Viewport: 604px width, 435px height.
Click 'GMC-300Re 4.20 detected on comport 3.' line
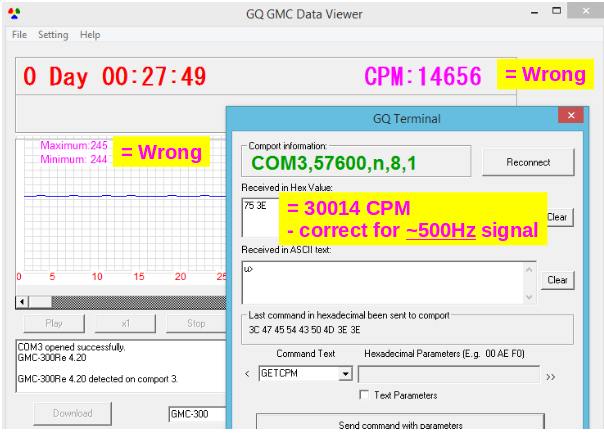coord(97,379)
